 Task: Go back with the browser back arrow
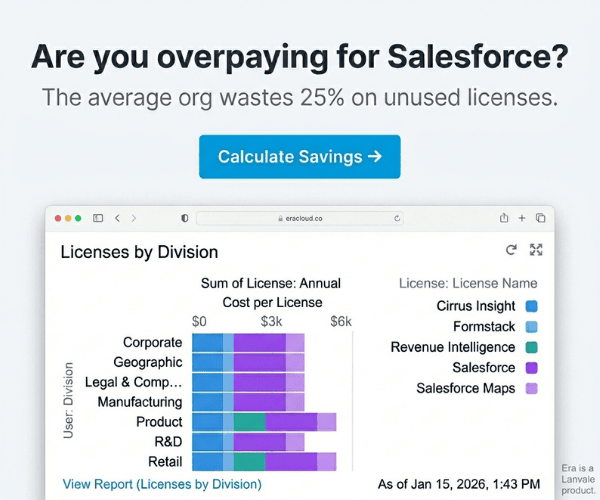(x=117, y=218)
